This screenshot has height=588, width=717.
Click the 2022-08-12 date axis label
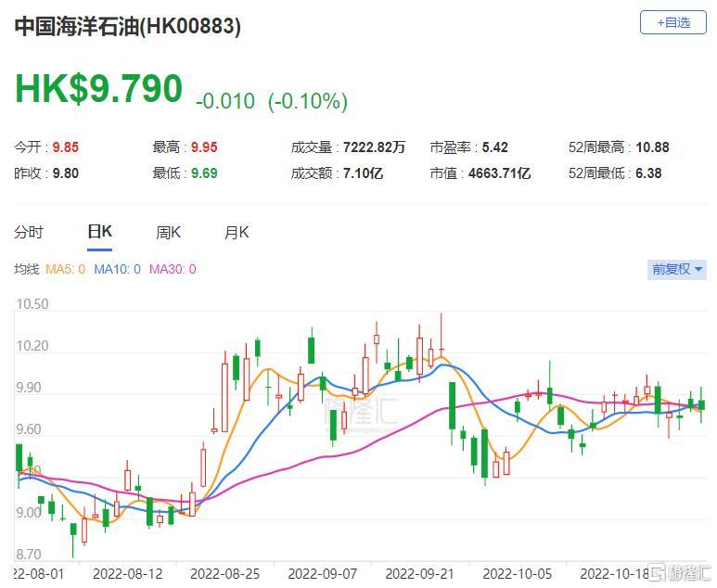point(127,574)
